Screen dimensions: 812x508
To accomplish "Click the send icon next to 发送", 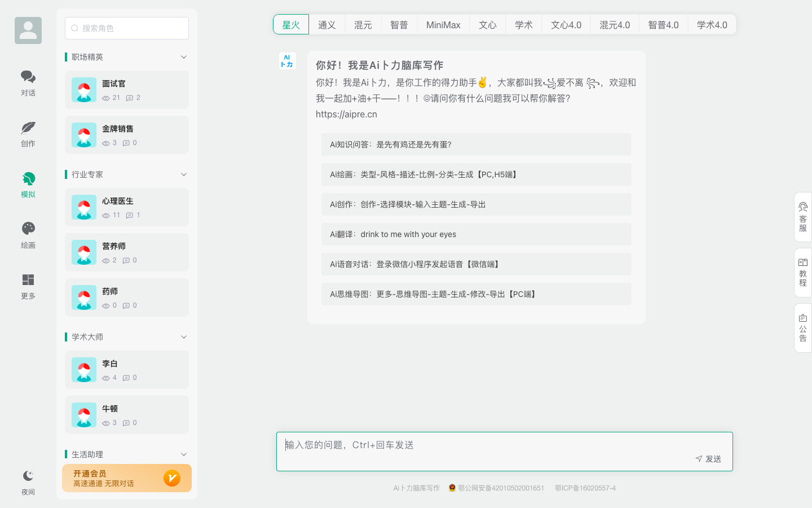I will [x=699, y=459].
